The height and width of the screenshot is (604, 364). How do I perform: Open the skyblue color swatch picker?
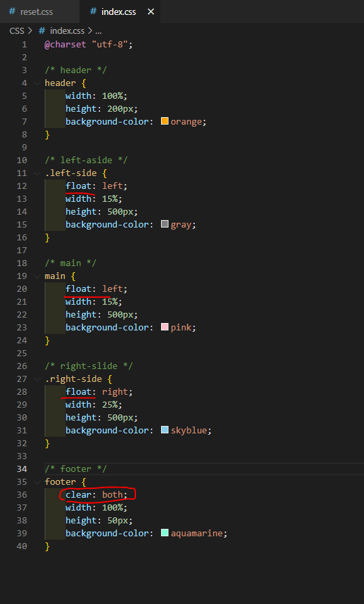pyautogui.click(x=164, y=429)
